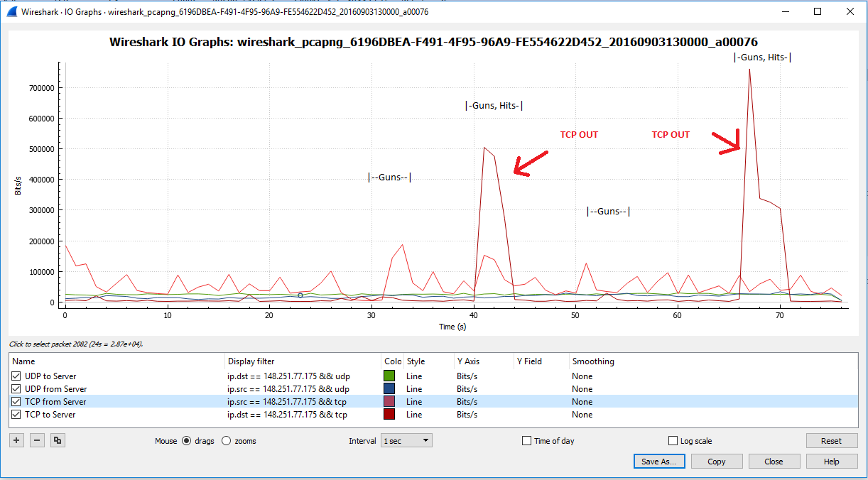Click the Copy button
The width and height of the screenshot is (868, 480).
(x=717, y=462)
